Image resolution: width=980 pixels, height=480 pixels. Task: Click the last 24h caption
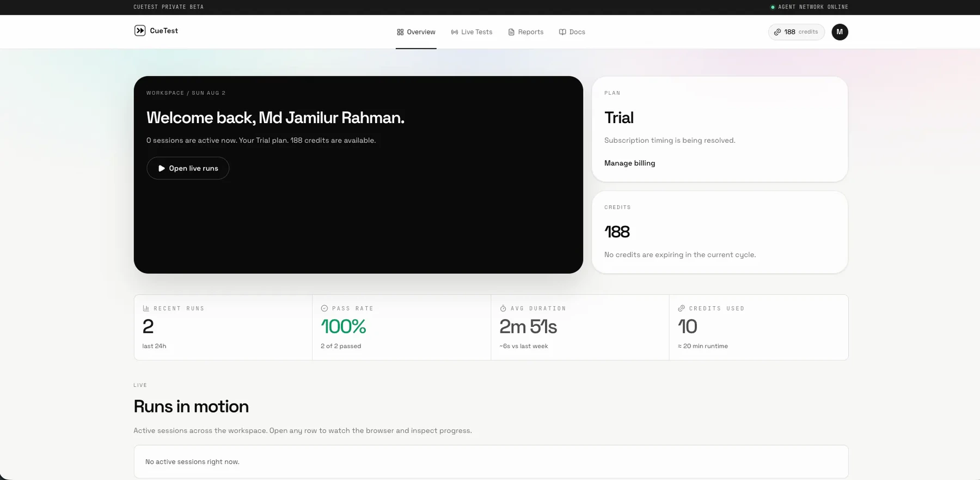coord(154,346)
